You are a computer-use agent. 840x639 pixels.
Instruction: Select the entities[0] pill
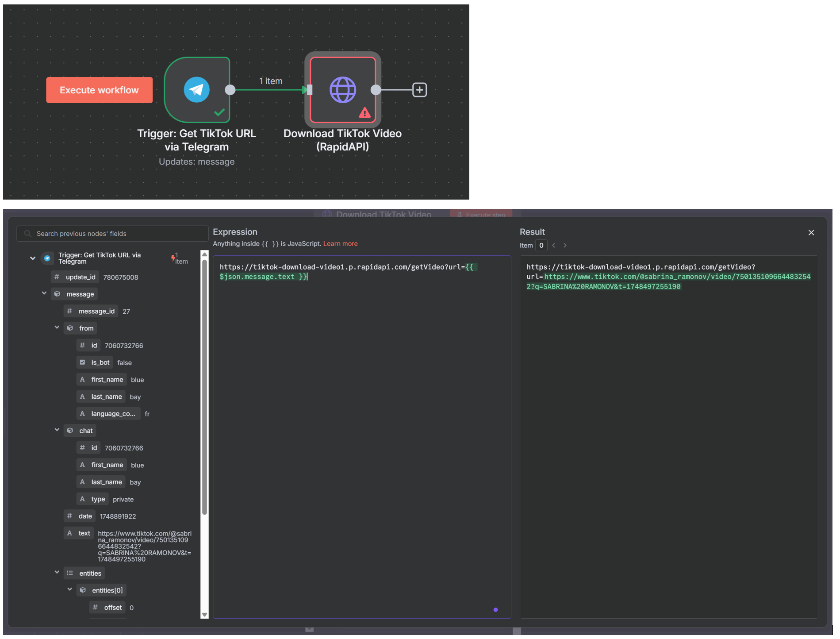pos(101,590)
